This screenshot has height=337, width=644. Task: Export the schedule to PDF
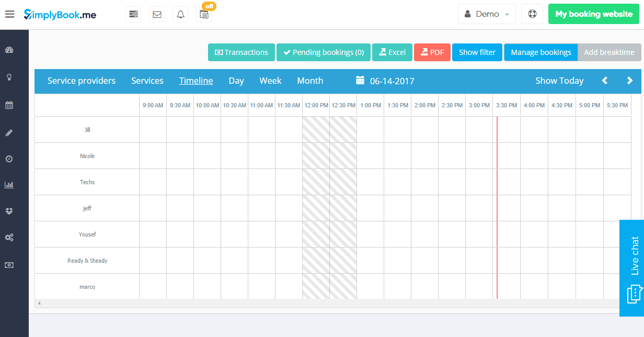pos(432,52)
